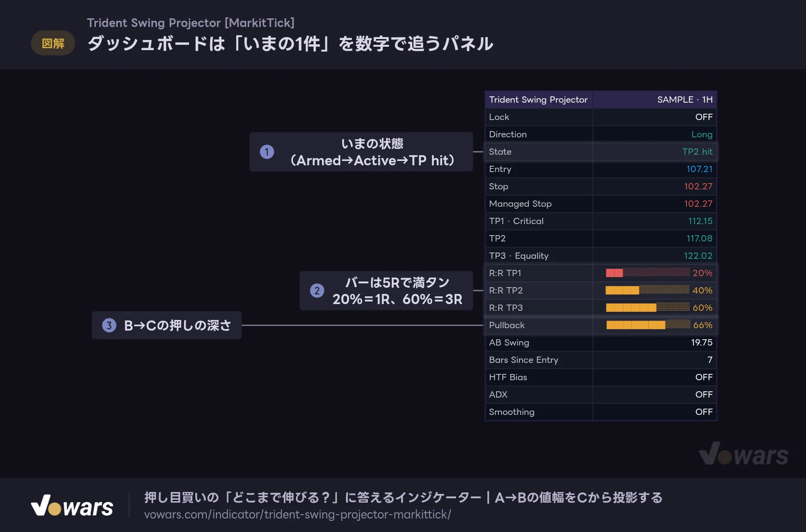Image resolution: width=806 pixels, height=532 pixels.
Task: Click the 66% Pullback percentage
Action: point(702,325)
